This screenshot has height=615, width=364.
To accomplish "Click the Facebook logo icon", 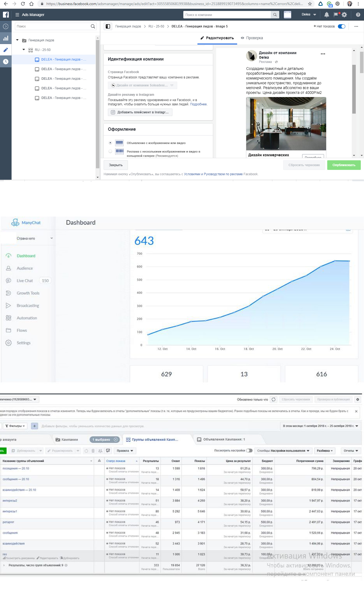I will click(x=6, y=15).
